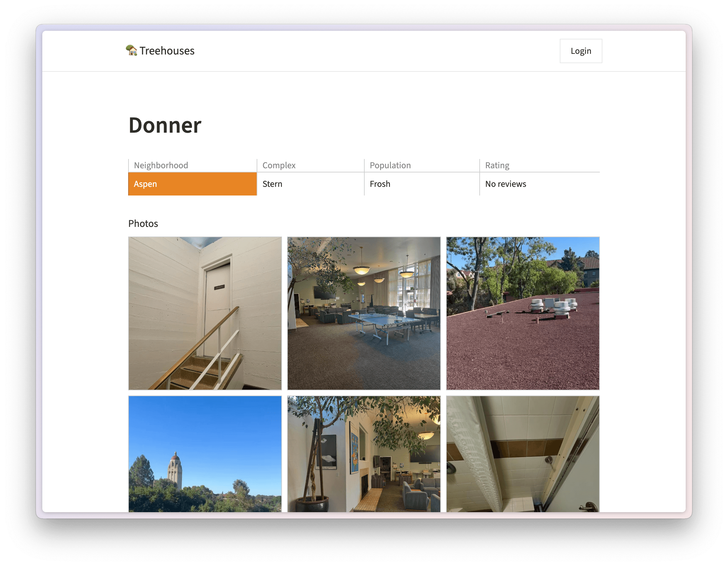Open the indoor tree lounge photo
Screen dimensions: 728x566
coord(364,454)
